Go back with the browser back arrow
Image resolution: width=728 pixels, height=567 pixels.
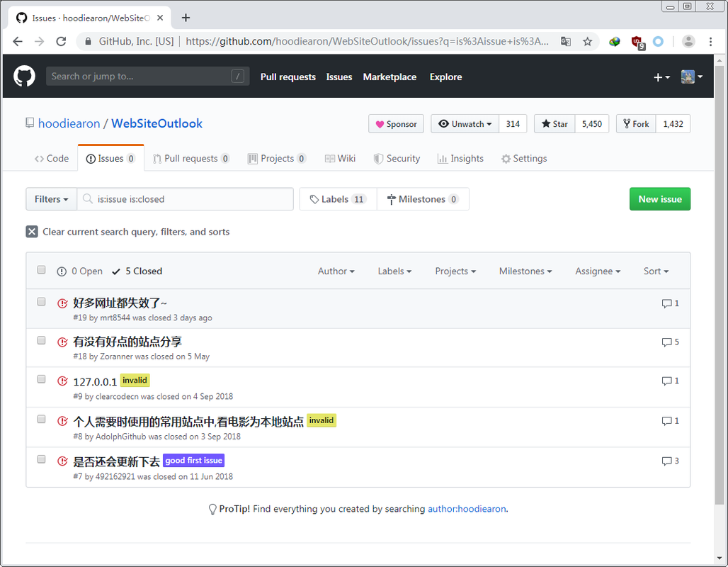(x=18, y=41)
